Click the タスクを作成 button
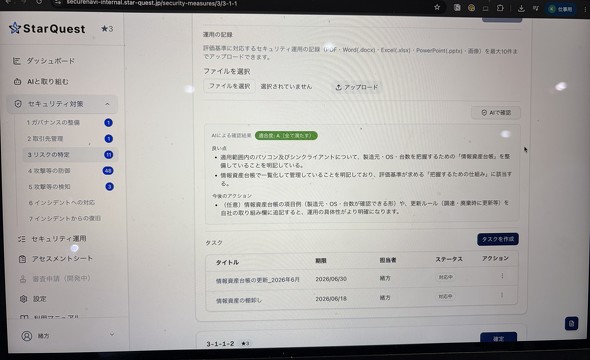Image resolution: width=590 pixels, height=360 pixels. click(498, 239)
